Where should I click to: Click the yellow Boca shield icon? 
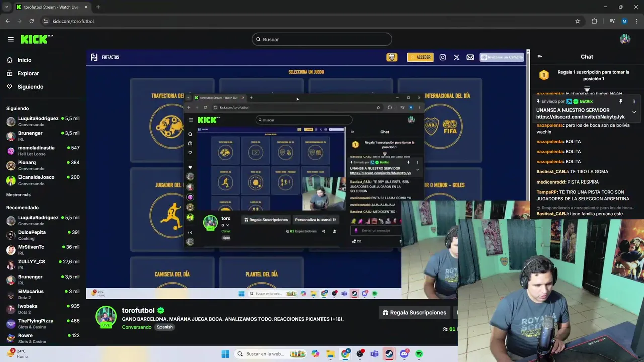(x=392, y=57)
